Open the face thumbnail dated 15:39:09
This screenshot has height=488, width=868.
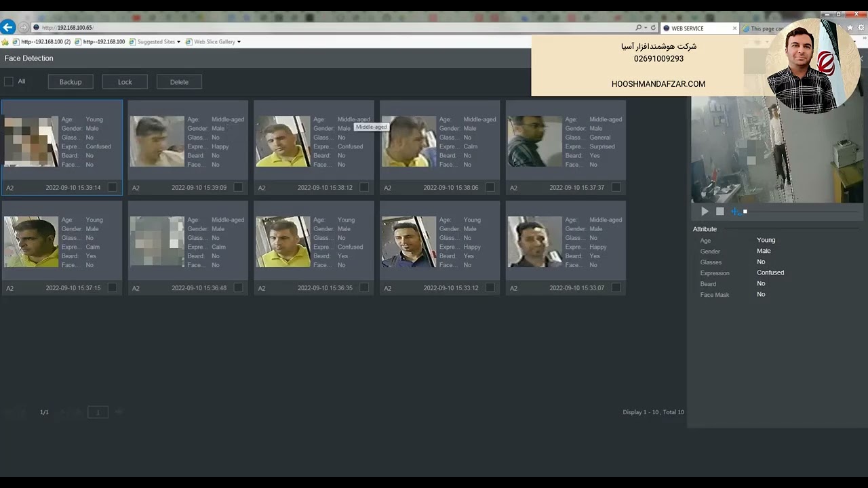(x=157, y=141)
